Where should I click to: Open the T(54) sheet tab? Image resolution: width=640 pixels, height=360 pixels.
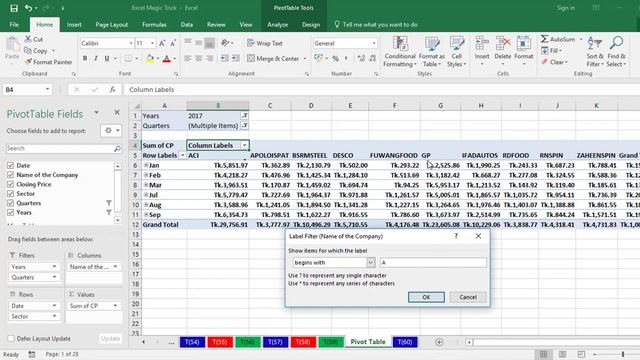coord(192,342)
